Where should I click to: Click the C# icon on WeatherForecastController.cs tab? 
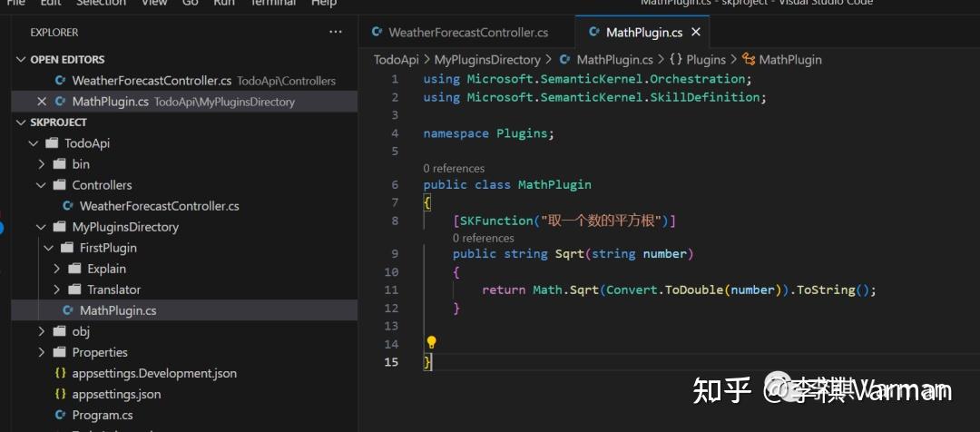pyautogui.click(x=377, y=32)
